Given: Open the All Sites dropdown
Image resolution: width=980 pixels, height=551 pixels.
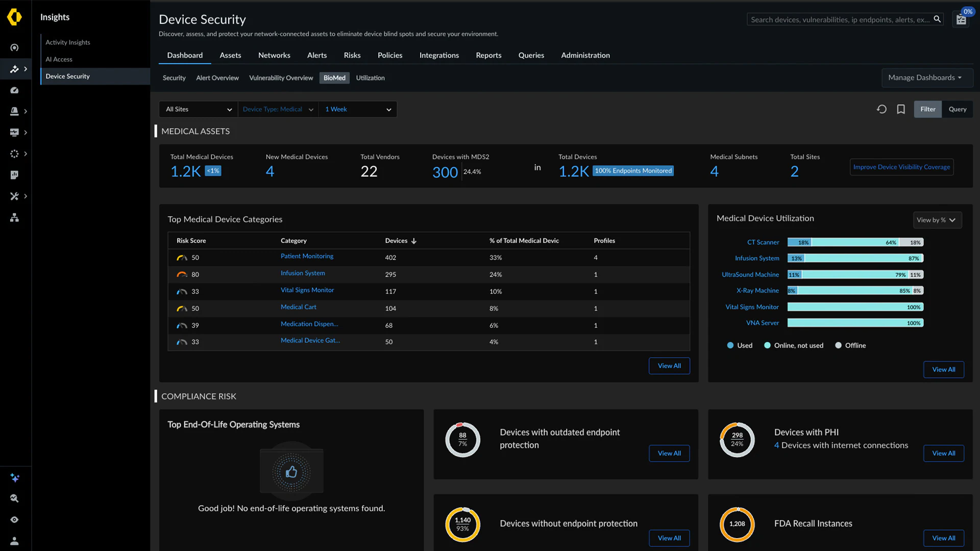Looking at the screenshot, I should point(198,109).
